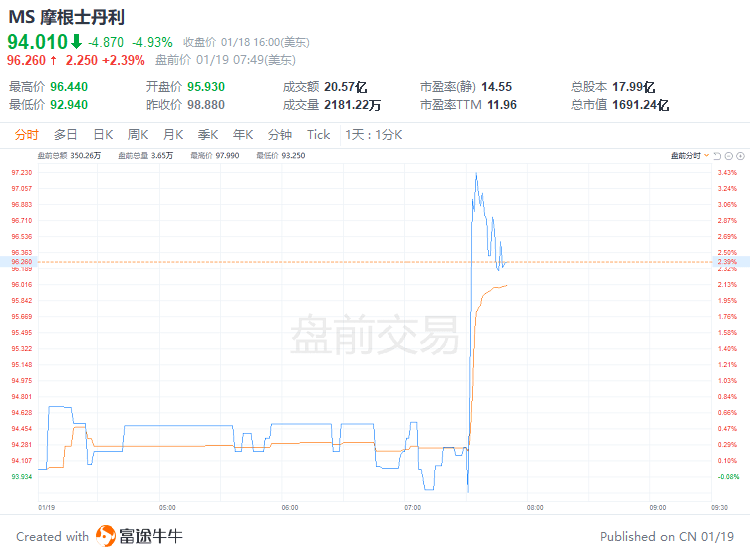Screen dimensions: 750x557
Task: Click the chart reset undo arrow icon
Action: point(717,156)
